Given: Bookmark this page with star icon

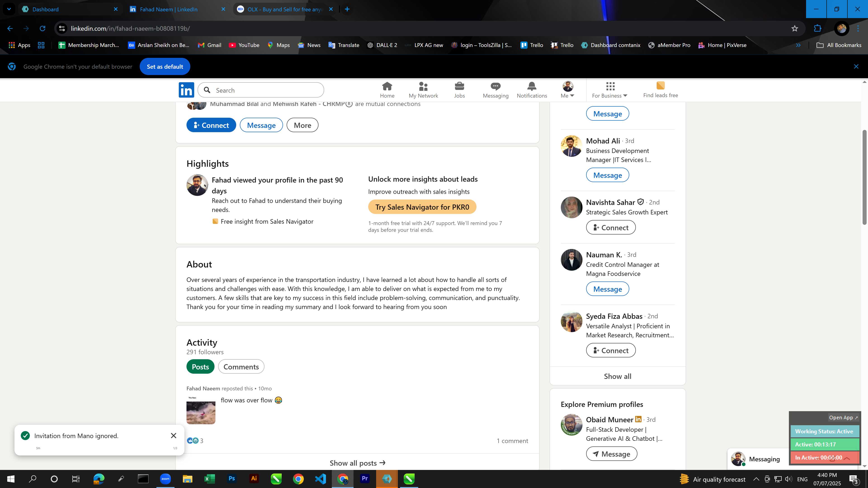Looking at the screenshot, I should click(795, 29).
